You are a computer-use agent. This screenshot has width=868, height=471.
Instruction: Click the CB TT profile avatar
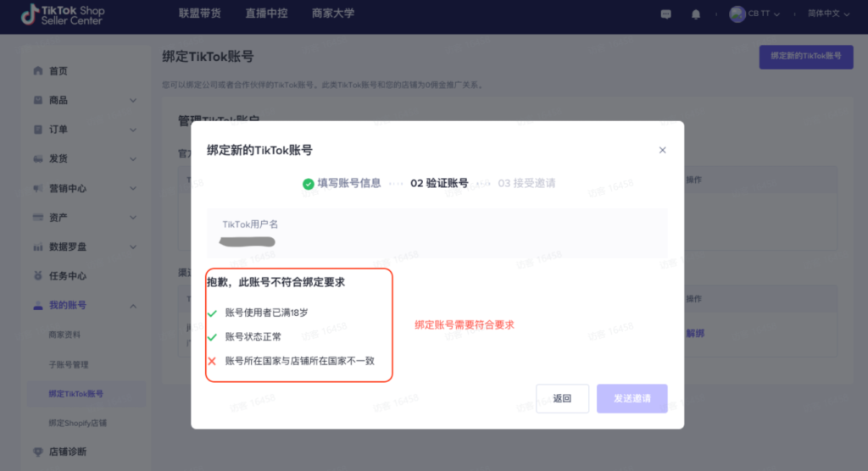(x=737, y=14)
